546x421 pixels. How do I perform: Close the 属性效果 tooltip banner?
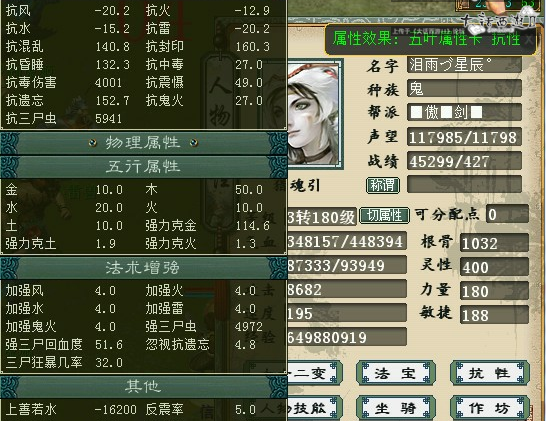[x=529, y=39]
